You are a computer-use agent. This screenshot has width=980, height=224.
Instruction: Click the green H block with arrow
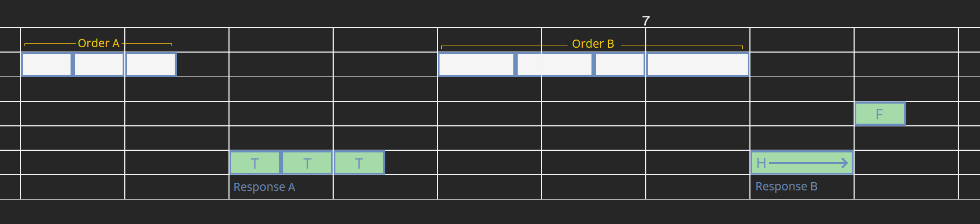click(801, 163)
